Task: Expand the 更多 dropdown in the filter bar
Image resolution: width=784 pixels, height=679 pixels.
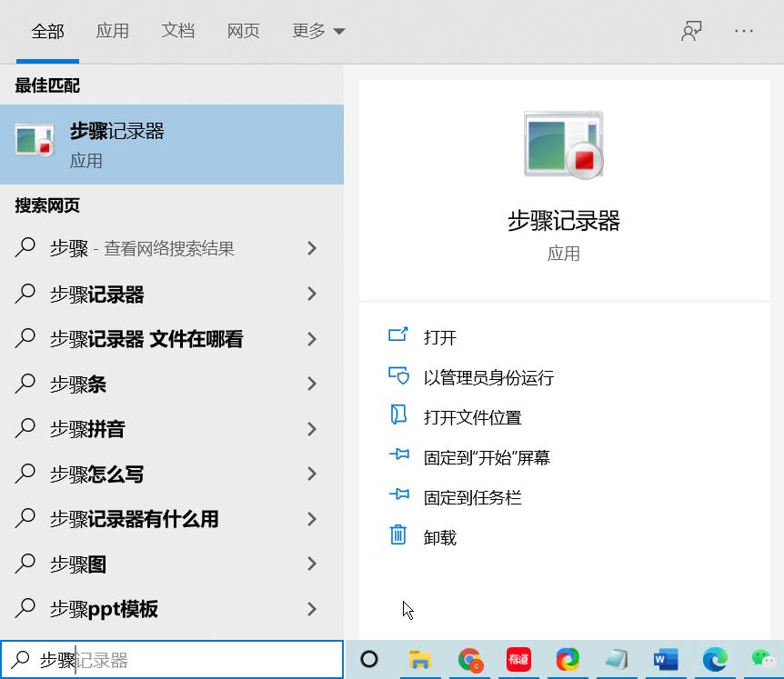Action: tap(319, 30)
